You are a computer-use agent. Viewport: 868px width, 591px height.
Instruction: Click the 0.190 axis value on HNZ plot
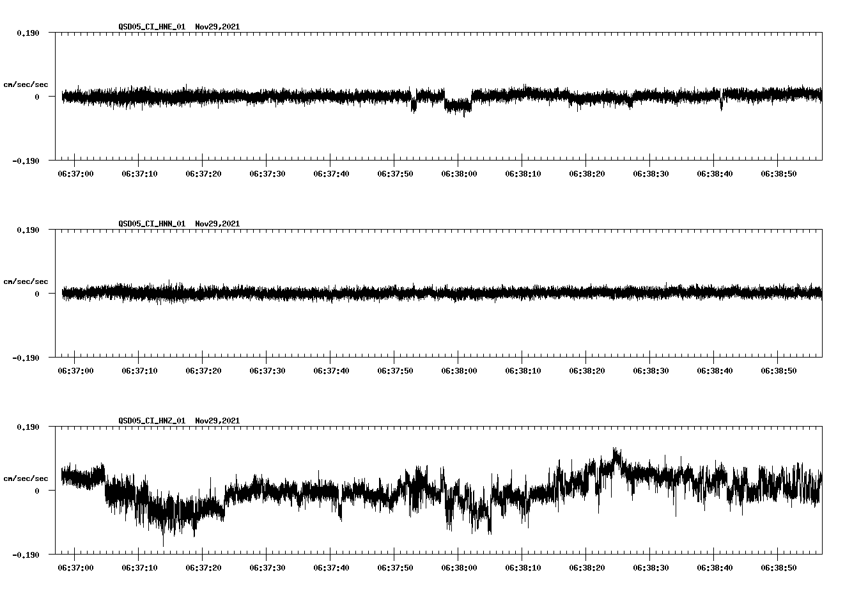(27, 427)
